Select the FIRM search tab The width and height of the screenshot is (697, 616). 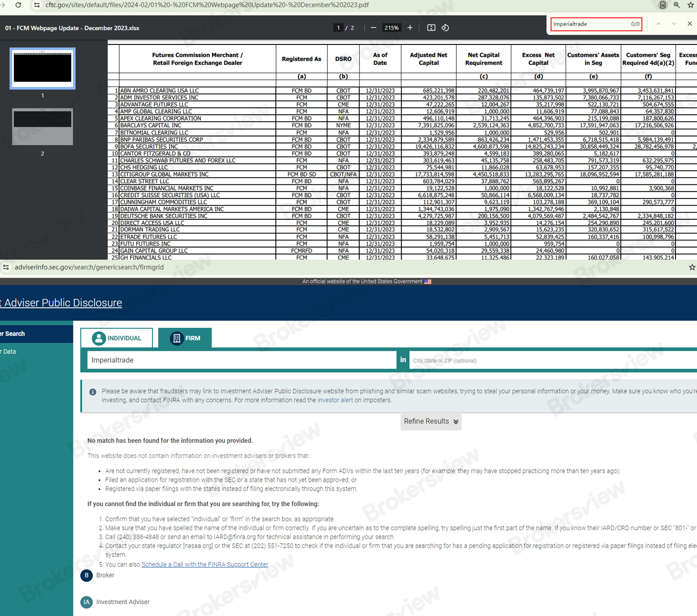tap(185, 338)
